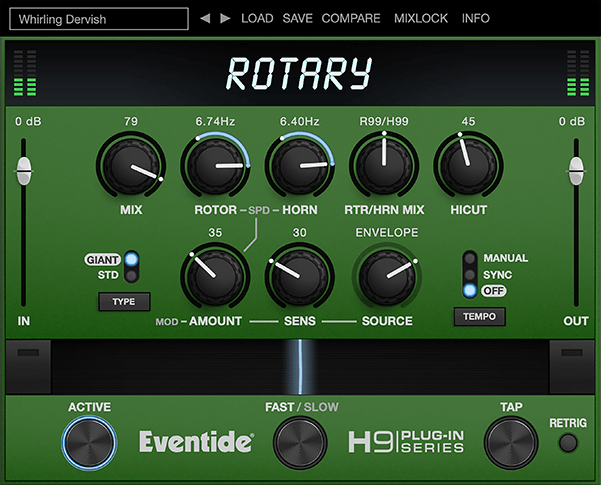Click the hicut value 45
The width and height of the screenshot is (601, 485).
click(x=468, y=122)
